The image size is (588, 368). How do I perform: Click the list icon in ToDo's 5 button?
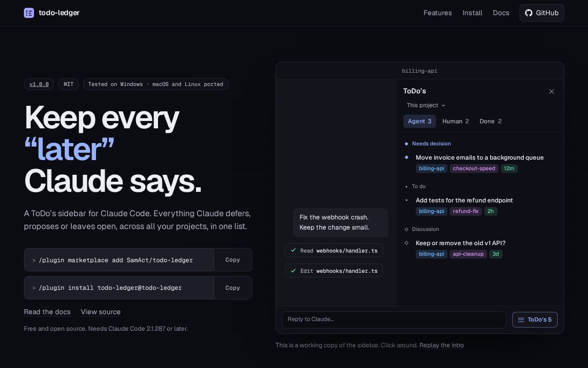[x=521, y=320]
